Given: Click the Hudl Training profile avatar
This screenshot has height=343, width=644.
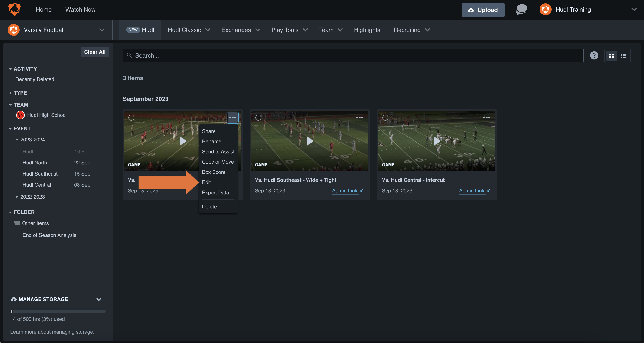Looking at the screenshot, I should (546, 10).
